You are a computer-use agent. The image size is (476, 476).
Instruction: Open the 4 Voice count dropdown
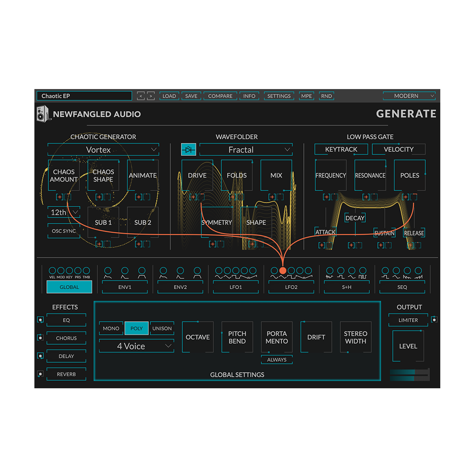click(x=137, y=346)
